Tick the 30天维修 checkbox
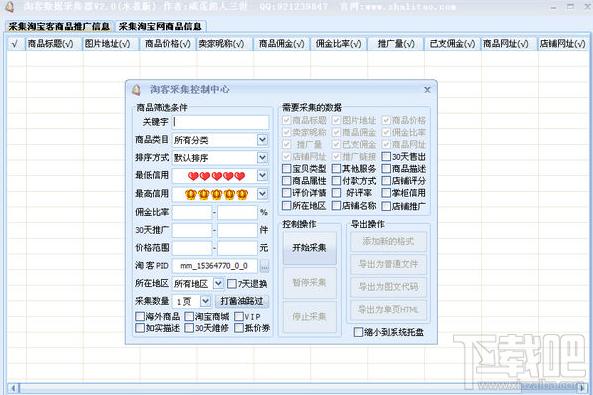The height and width of the screenshot is (395, 593). pos(189,328)
